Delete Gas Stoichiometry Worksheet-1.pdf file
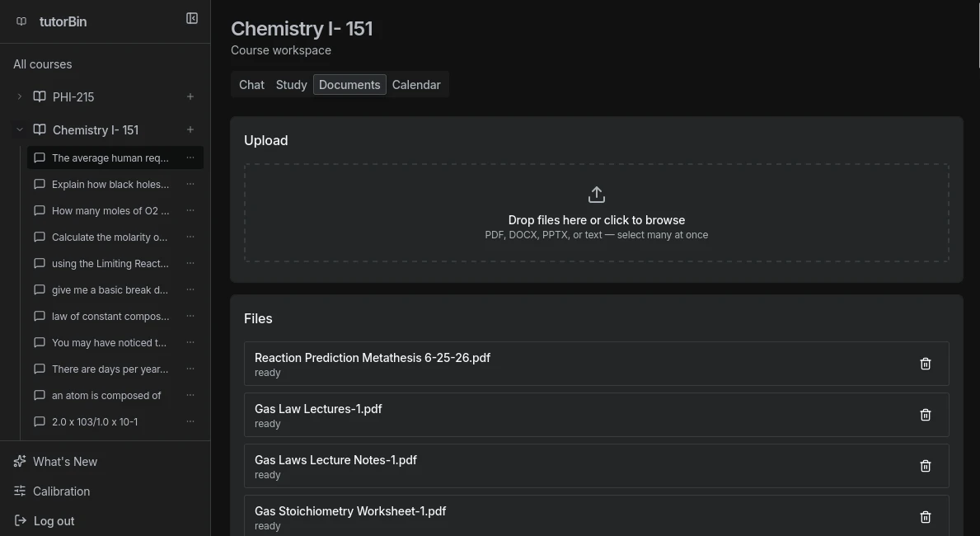The height and width of the screenshot is (536, 980). tap(926, 517)
